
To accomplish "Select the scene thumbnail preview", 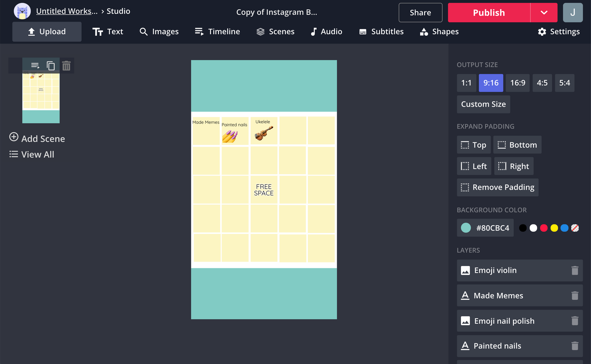I will click(41, 97).
